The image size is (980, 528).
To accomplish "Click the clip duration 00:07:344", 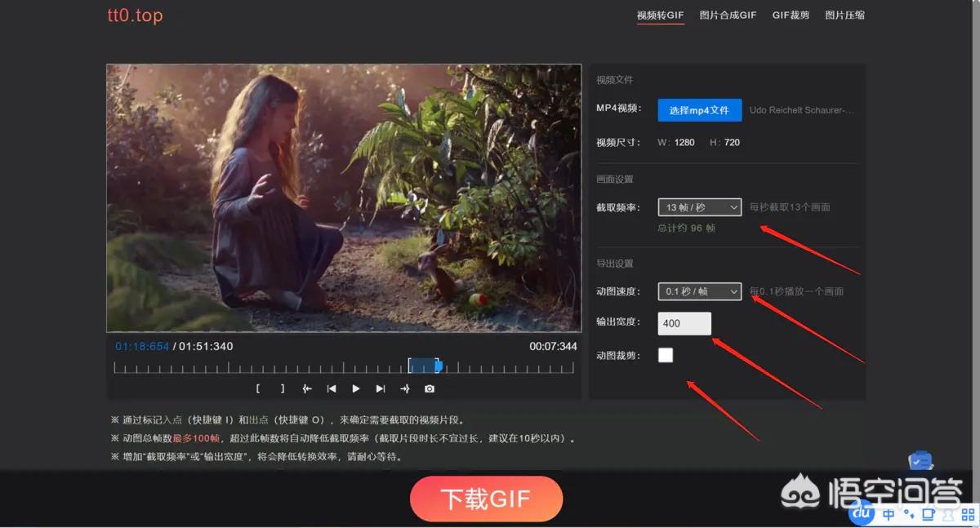I will click(x=553, y=347).
